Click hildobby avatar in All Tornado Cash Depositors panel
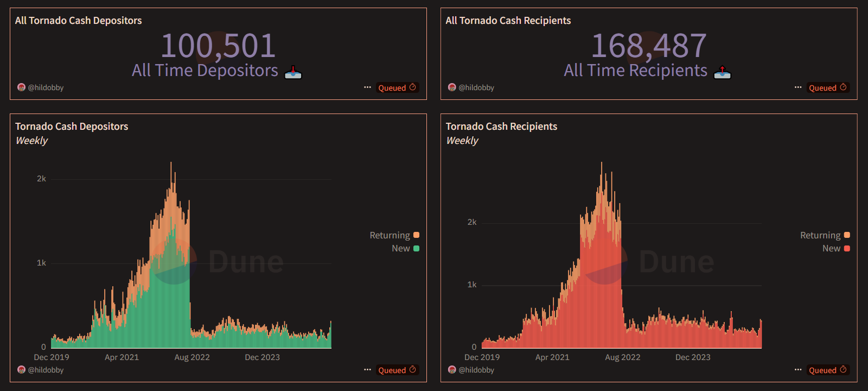The width and height of the screenshot is (868, 391). (21, 87)
